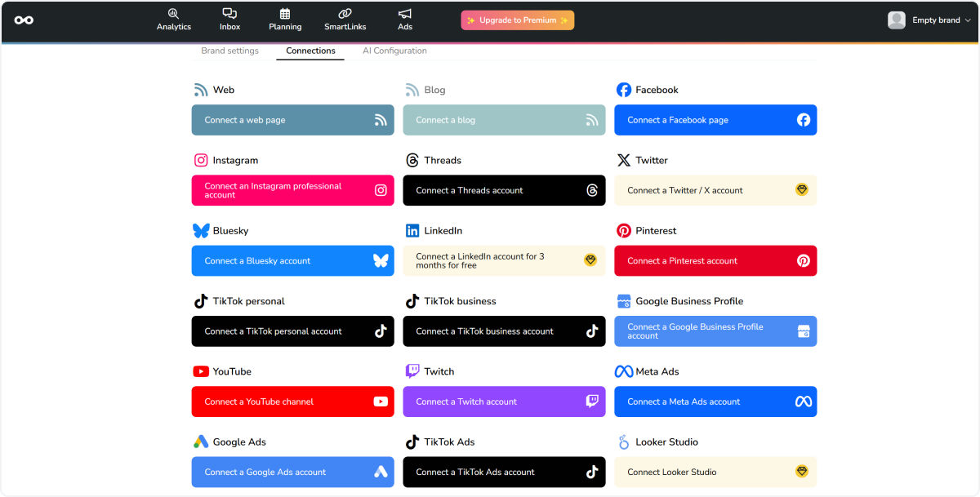Click Connect a YouTube channel button
980x497 pixels.
pyautogui.click(x=293, y=402)
